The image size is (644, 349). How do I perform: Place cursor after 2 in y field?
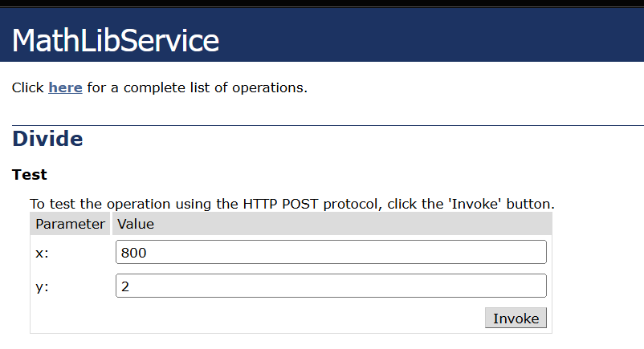(131, 286)
